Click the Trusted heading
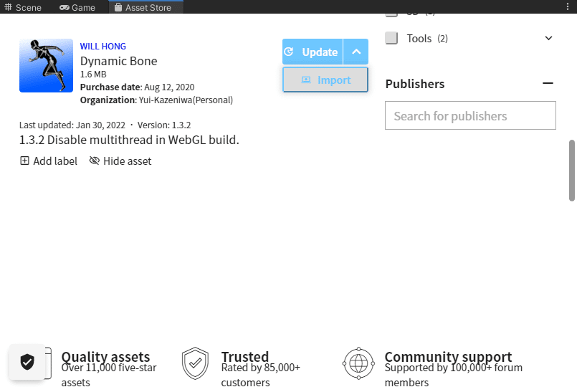The width and height of the screenshot is (577, 392). 244,356
